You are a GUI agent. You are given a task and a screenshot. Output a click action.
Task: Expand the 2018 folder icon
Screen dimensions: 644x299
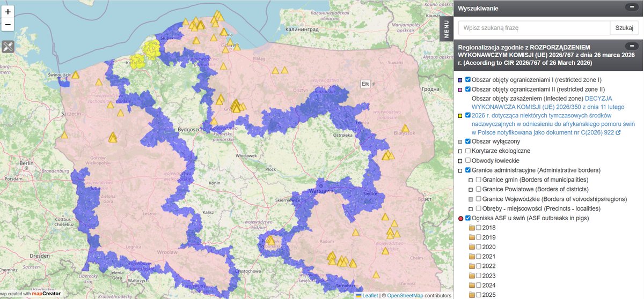(472, 228)
